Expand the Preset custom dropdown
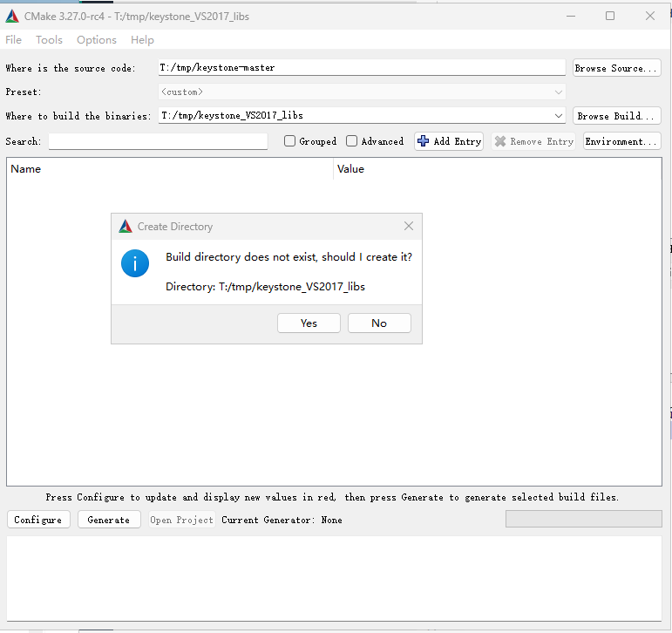Viewport: 672px width, 633px height. 362,92
